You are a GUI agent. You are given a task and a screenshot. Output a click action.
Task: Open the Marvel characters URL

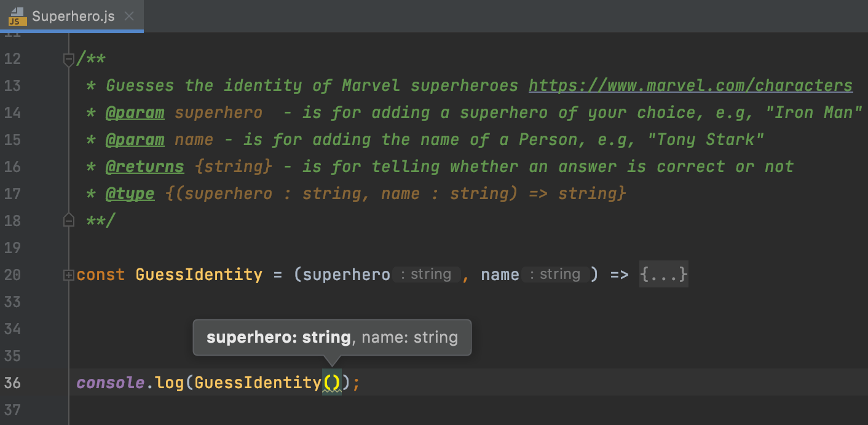[x=688, y=85]
